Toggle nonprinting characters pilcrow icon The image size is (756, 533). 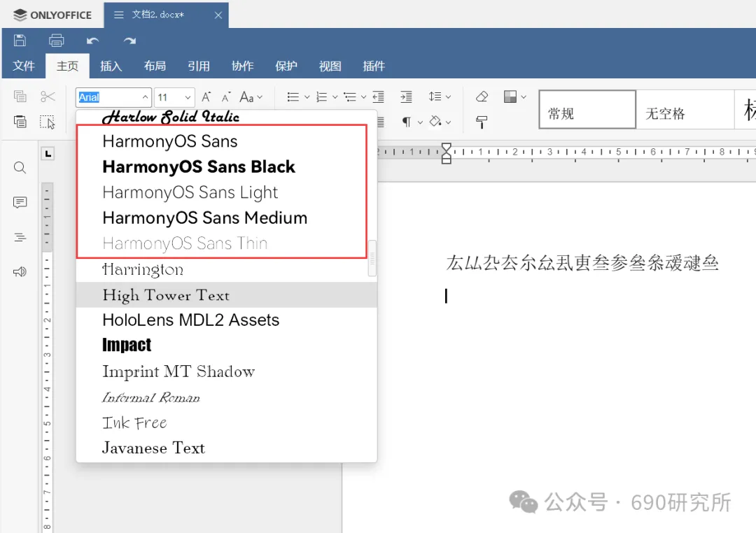[x=407, y=122]
